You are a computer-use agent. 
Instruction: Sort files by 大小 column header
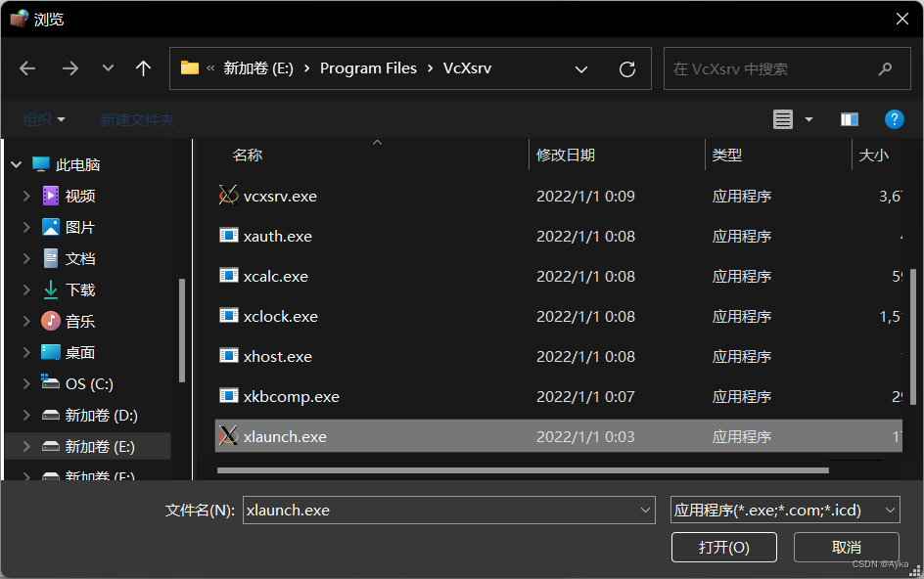tap(874, 155)
